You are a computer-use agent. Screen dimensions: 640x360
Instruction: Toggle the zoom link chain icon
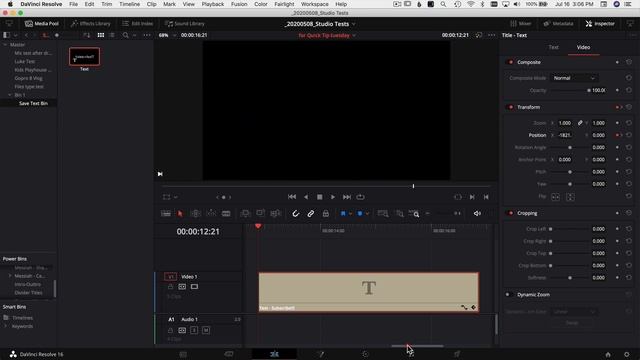[580, 123]
